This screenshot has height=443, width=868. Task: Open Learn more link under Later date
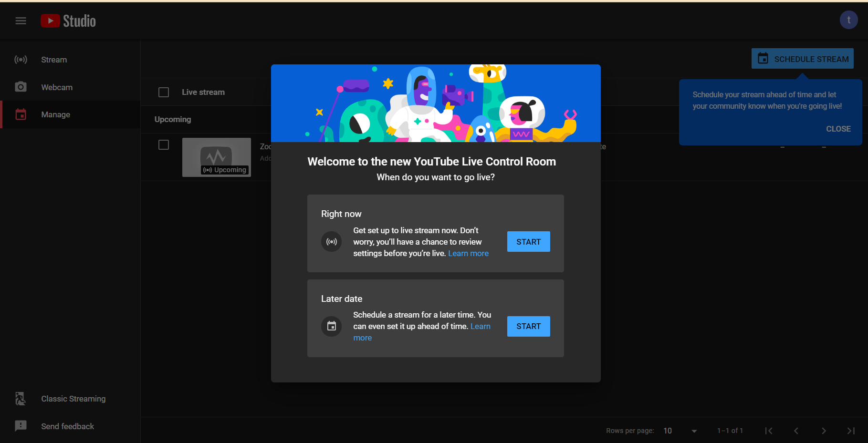coord(480,326)
